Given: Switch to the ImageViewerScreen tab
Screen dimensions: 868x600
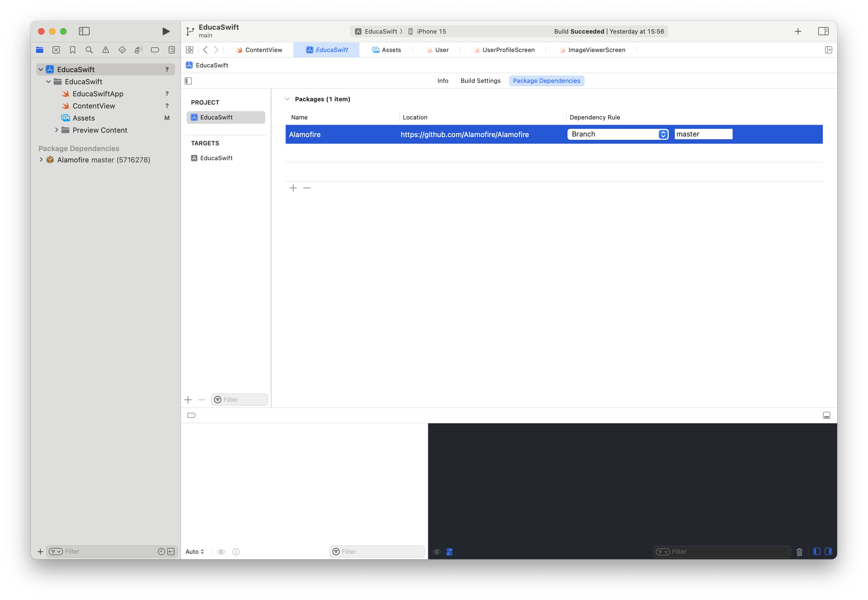Looking at the screenshot, I should 592,50.
